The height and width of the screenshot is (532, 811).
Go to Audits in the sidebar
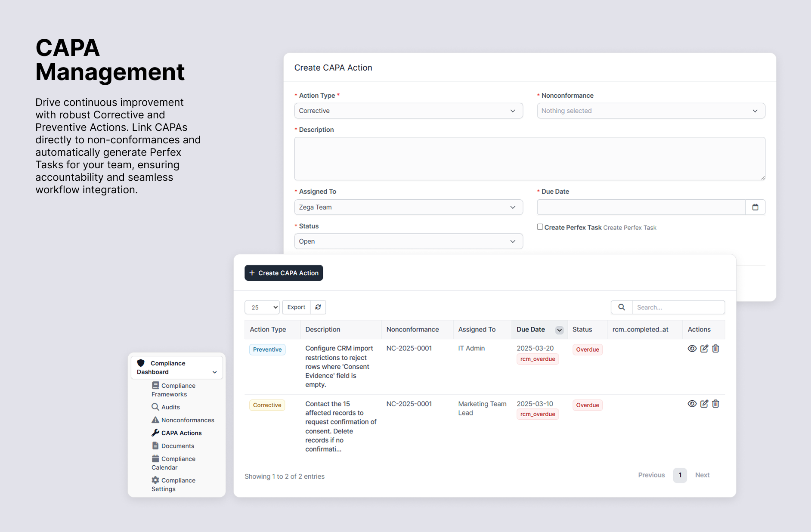(170, 407)
